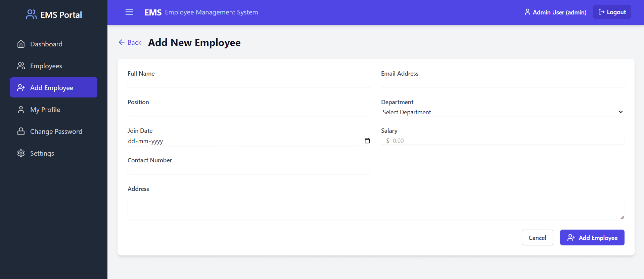Toggle the hamburger menu icon
The image size is (644, 279).
129,12
